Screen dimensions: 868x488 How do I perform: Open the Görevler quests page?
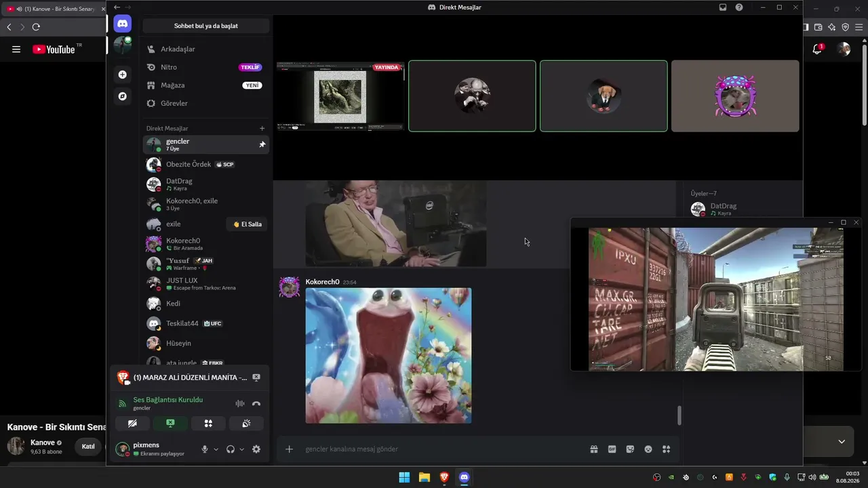[206, 103]
